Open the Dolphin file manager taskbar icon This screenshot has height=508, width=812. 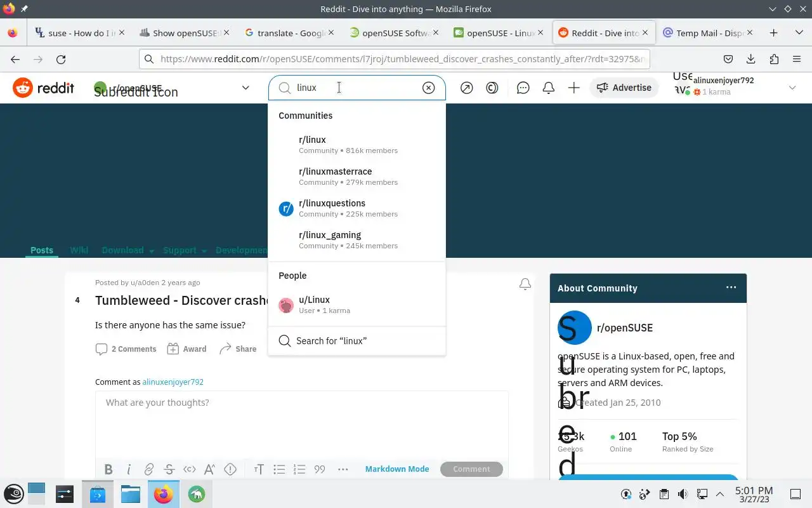130,494
